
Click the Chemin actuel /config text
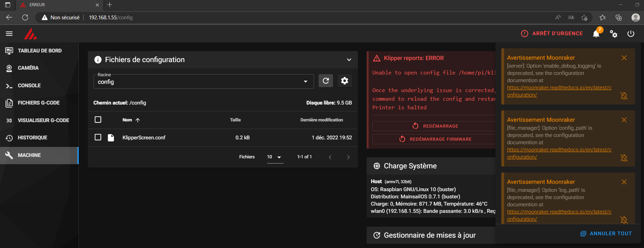click(x=120, y=103)
